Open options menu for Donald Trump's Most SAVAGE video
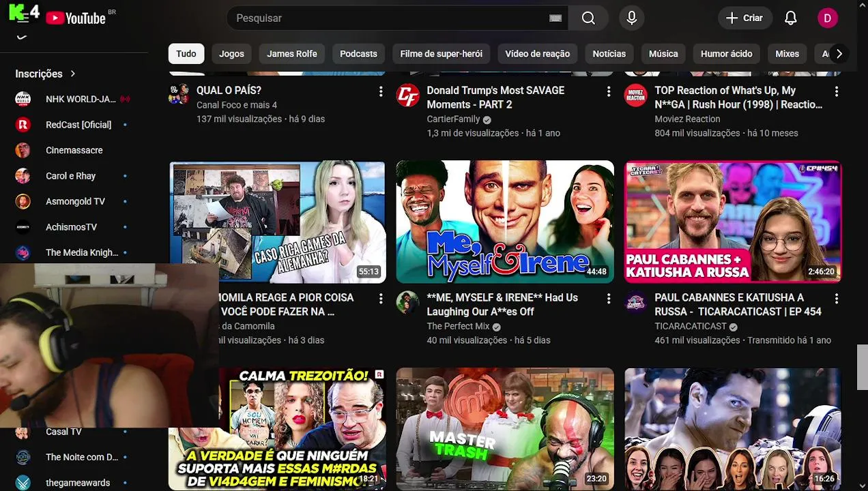This screenshot has width=868, height=491. coord(609,91)
